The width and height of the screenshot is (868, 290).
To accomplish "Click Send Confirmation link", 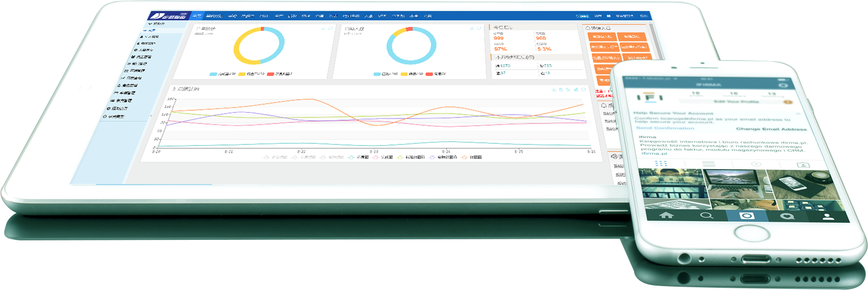I will (x=665, y=128).
